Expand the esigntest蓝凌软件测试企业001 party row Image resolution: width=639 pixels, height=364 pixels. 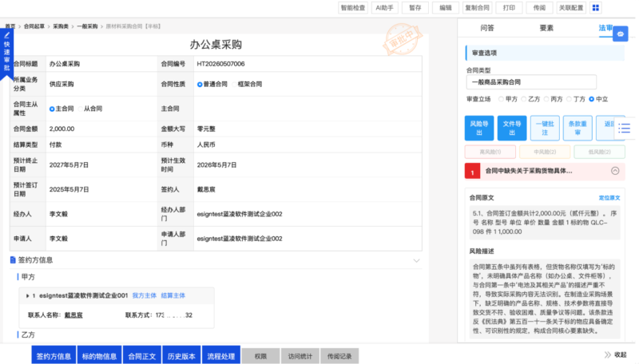pos(27,295)
